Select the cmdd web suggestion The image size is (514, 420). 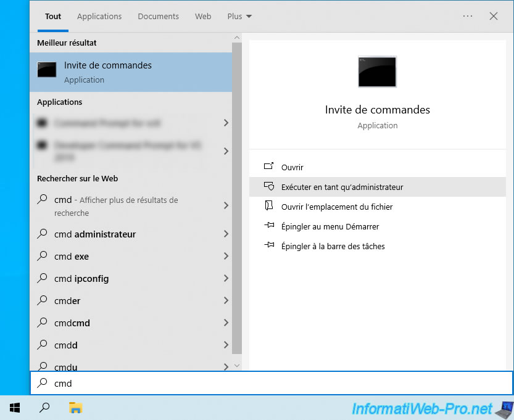pos(131,345)
